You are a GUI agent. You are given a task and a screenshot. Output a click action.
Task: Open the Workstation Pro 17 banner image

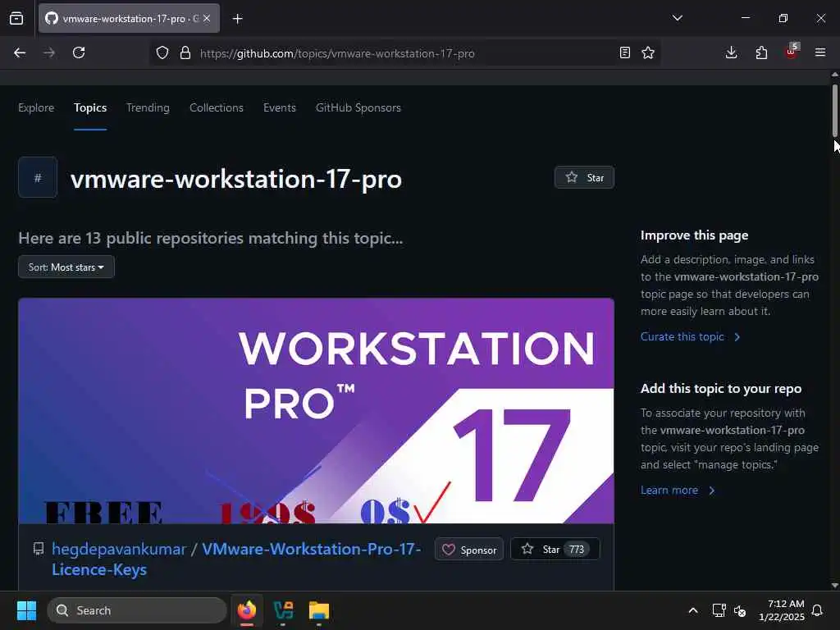[x=316, y=411]
